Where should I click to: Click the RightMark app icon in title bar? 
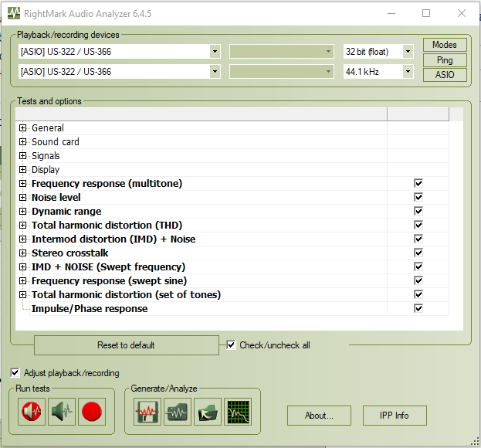(x=13, y=13)
